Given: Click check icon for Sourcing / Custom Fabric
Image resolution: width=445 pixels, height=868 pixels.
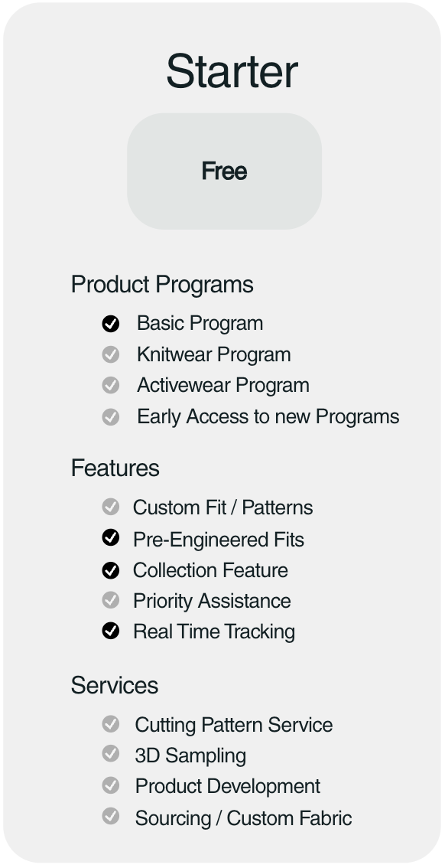Looking at the screenshot, I should [111, 816].
